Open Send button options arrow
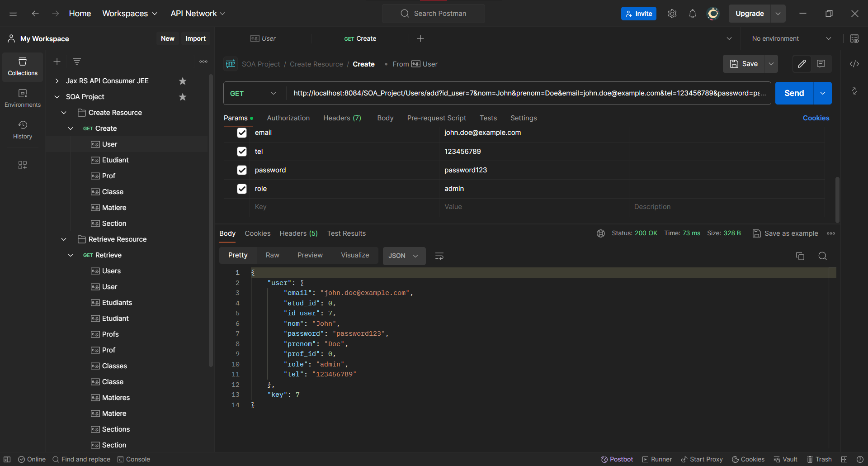This screenshot has height=466, width=868. tap(823, 93)
